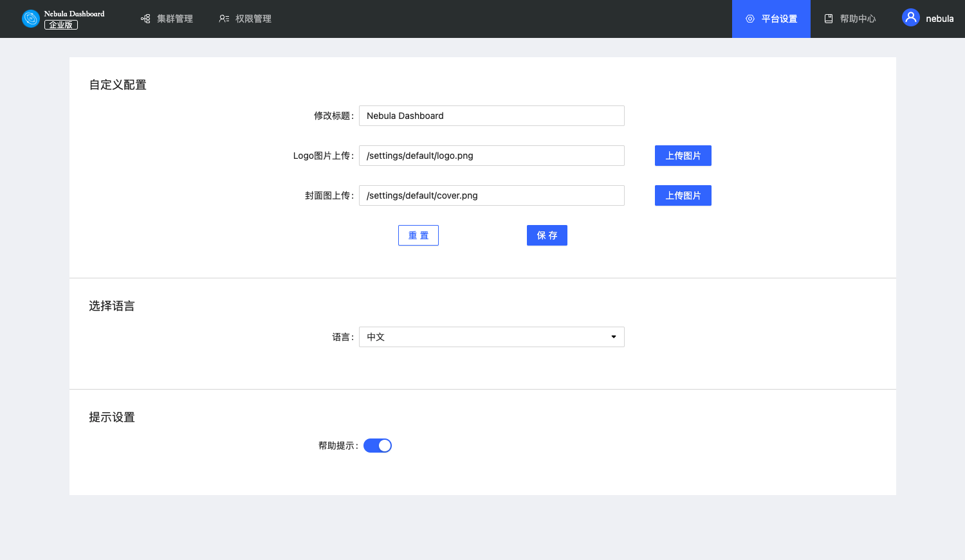Click the caret arrow in the language select

(x=613, y=337)
